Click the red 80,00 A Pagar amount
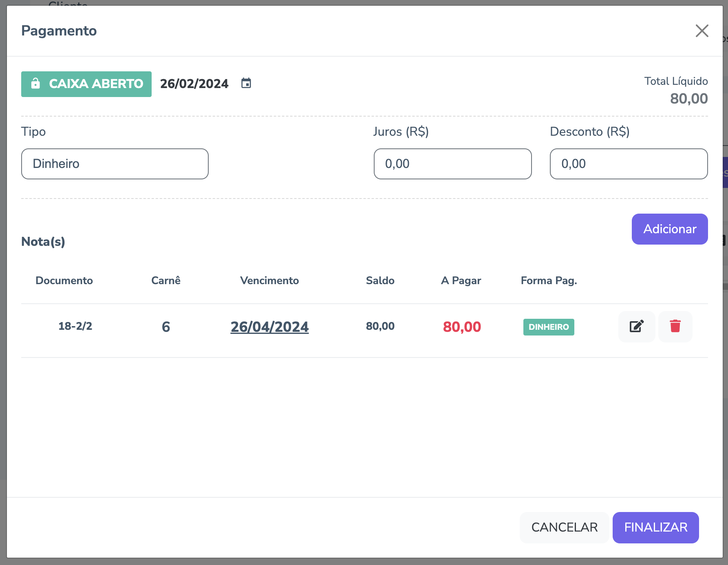 [x=462, y=327]
